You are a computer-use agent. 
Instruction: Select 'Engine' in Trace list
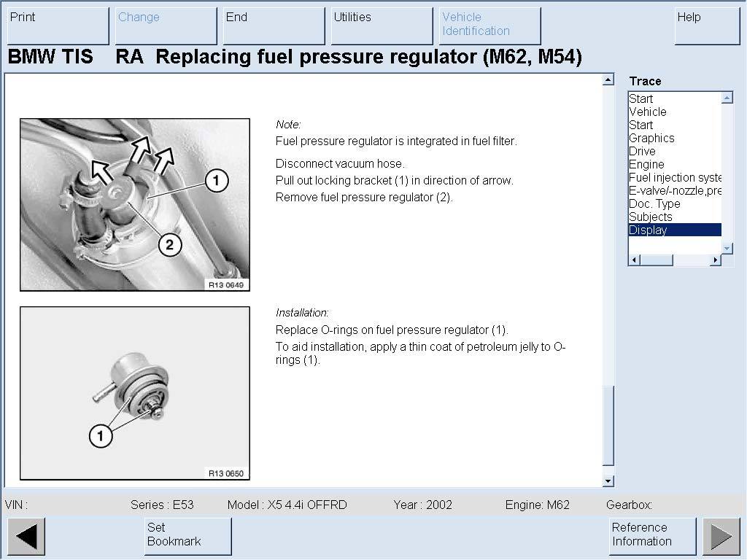coord(647,164)
